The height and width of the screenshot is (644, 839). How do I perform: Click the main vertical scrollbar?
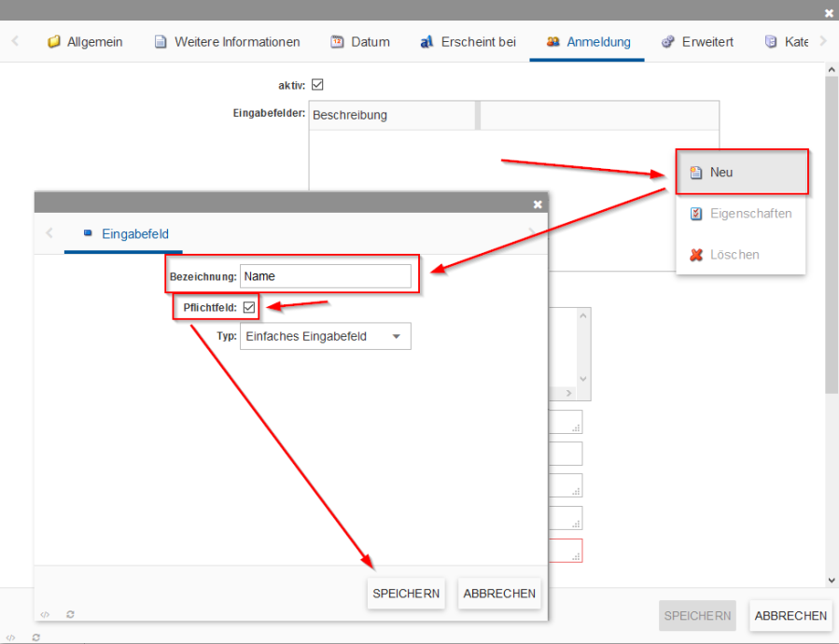point(832,233)
